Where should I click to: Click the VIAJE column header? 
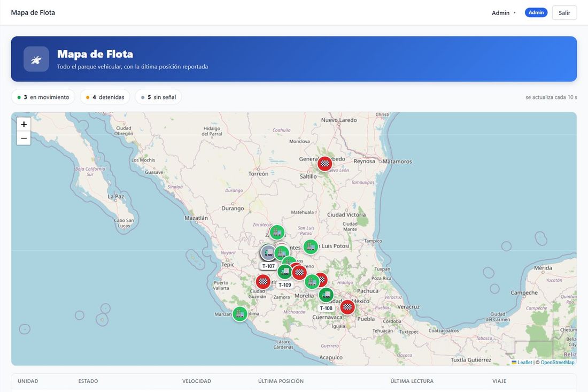pyautogui.click(x=499, y=381)
